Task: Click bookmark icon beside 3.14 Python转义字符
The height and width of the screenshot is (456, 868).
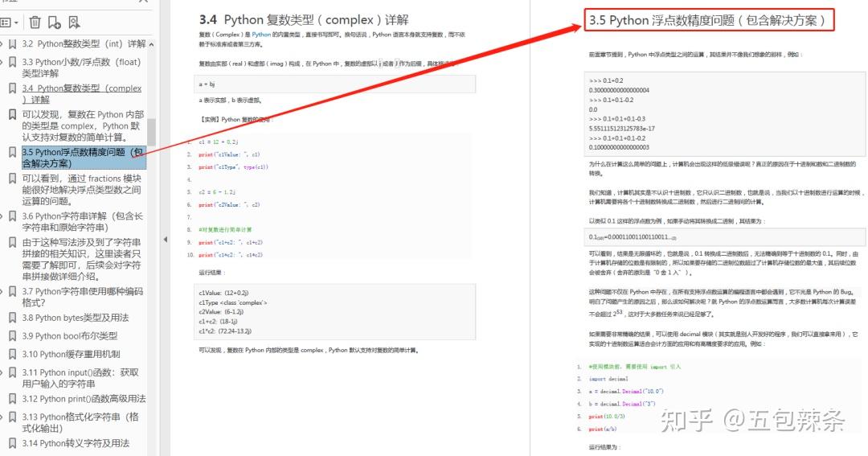Action: point(13,443)
